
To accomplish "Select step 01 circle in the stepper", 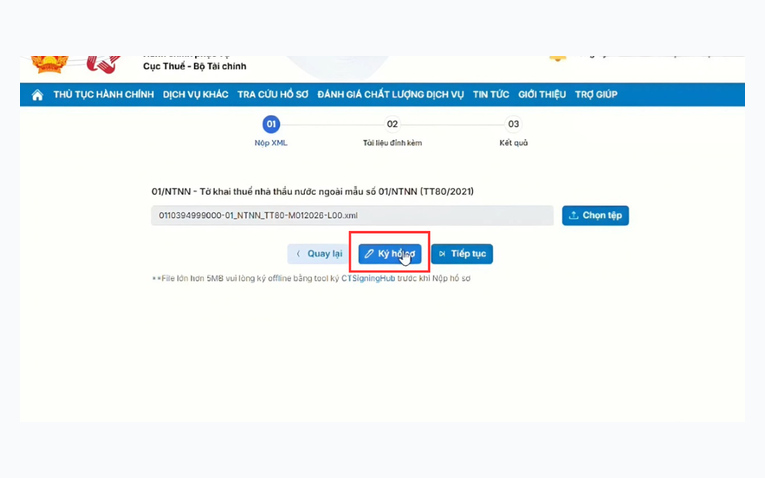I will point(271,124).
